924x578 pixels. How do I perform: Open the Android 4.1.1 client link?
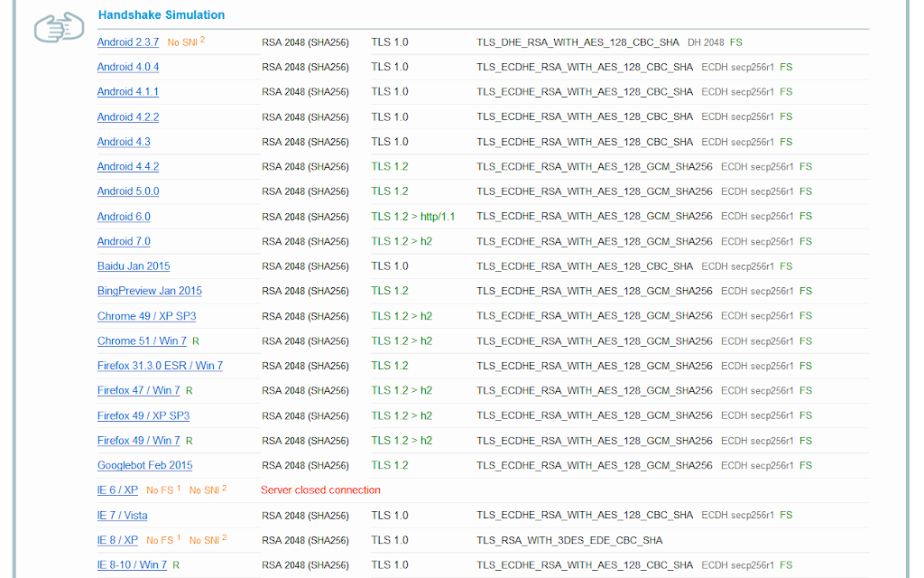pos(128,92)
